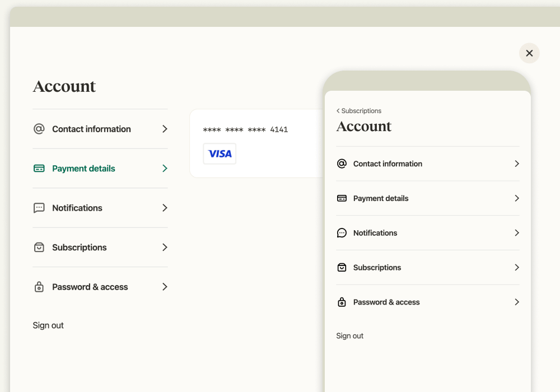The image size is (560, 392).
Task: Open Notifications using its chevron arrow
Action: point(164,208)
